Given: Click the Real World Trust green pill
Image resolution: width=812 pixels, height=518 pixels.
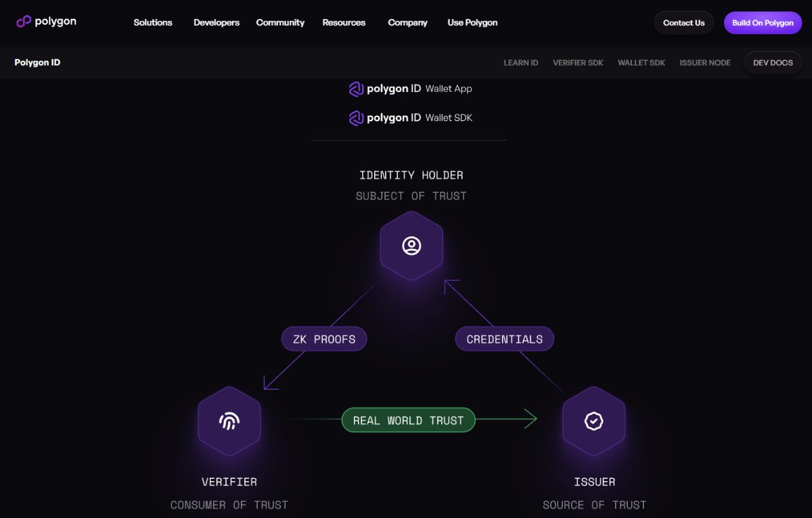Looking at the screenshot, I should 409,420.
